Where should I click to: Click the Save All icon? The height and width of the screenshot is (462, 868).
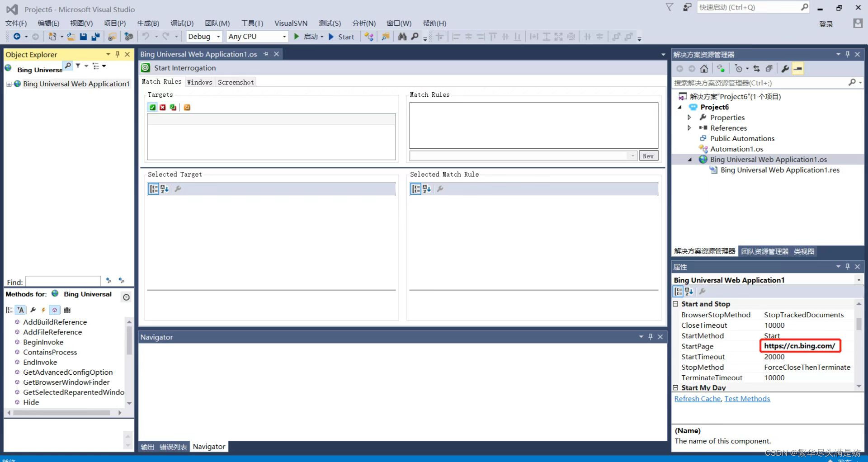pos(95,37)
